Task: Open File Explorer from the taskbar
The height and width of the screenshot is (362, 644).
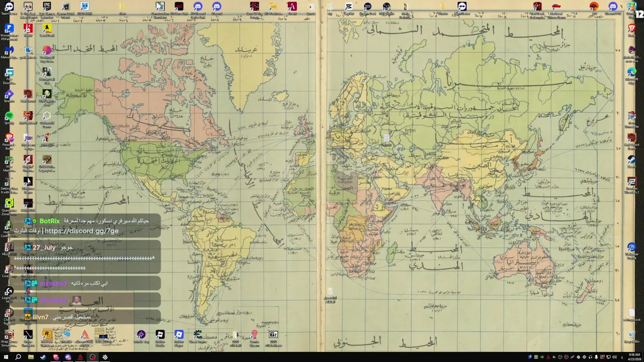Action: (x=31, y=357)
